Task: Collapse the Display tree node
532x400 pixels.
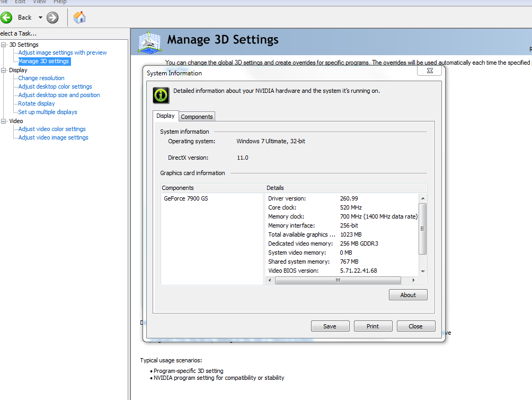Action: (3, 70)
